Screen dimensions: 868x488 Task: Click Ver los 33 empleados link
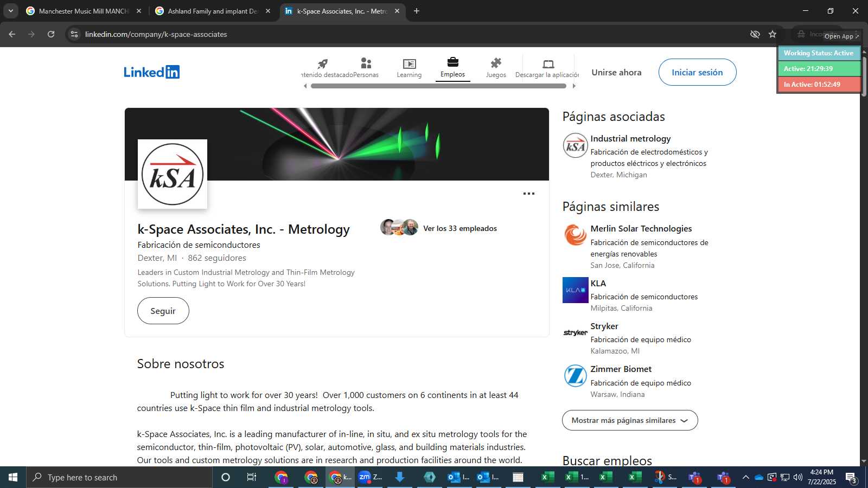[460, 228]
